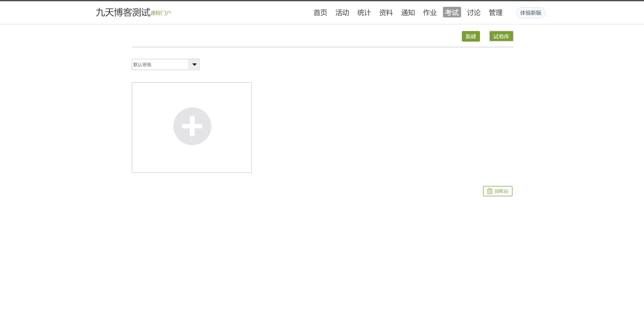This screenshot has width=644, height=330.
Task: Open the 管理 management menu
Action: click(x=496, y=13)
